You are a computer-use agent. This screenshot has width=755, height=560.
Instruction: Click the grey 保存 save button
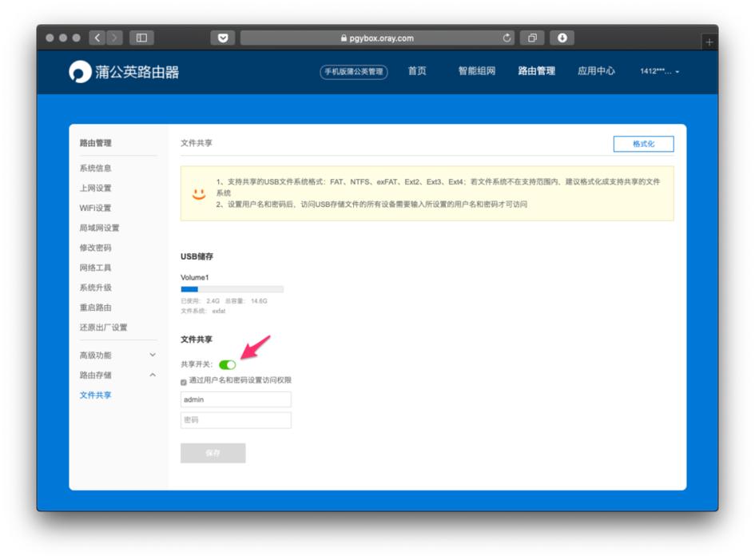[213, 453]
